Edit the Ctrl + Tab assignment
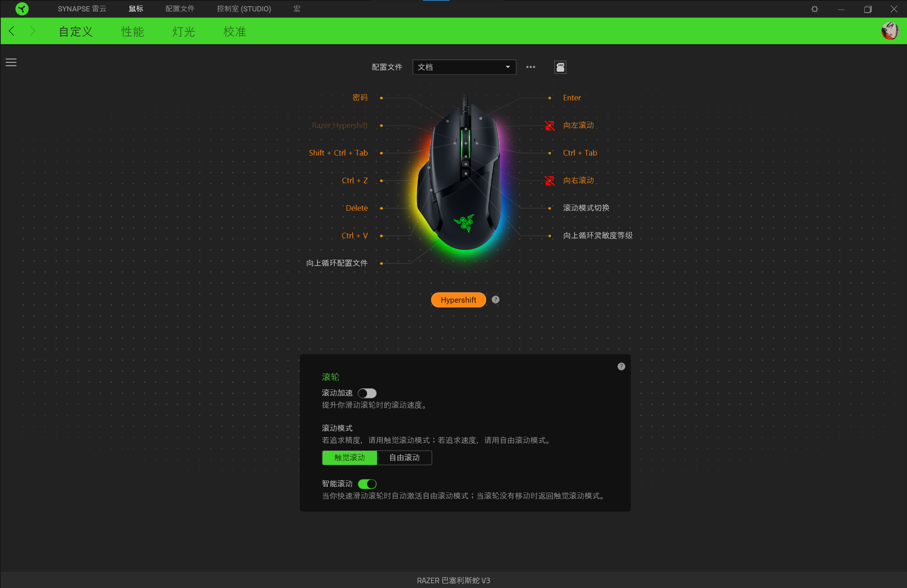The width and height of the screenshot is (907, 588). pyautogui.click(x=580, y=153)
